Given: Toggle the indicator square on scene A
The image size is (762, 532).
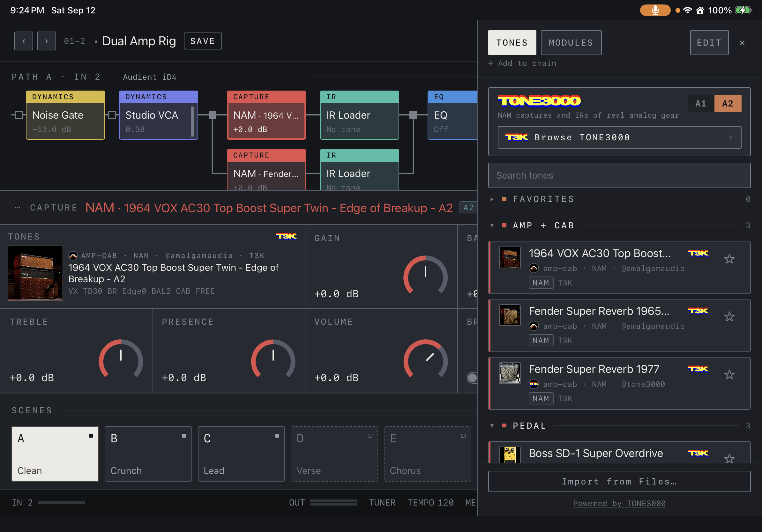Looking at the screenshot, I should click(x=91, y=436).
